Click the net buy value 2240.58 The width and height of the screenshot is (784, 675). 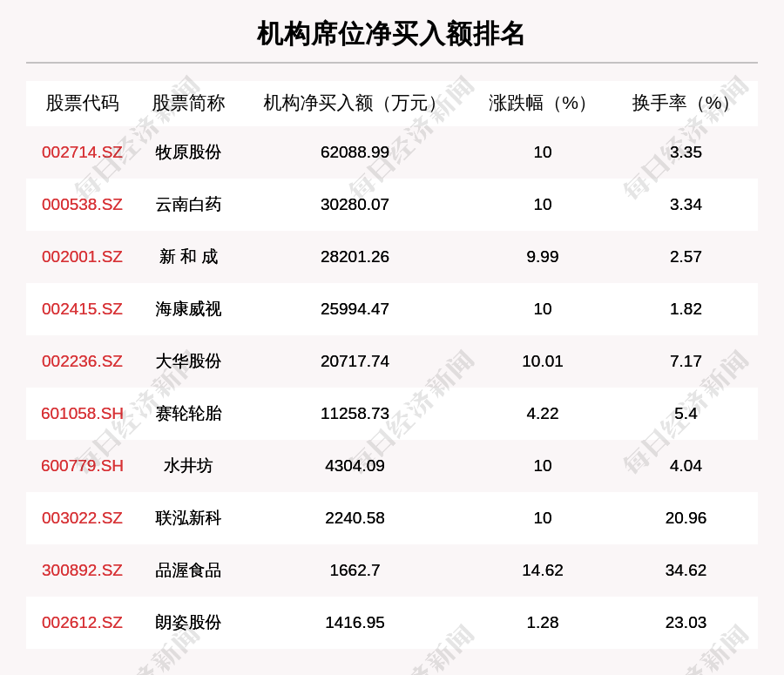pyautogui.click(x=355, y=518)
